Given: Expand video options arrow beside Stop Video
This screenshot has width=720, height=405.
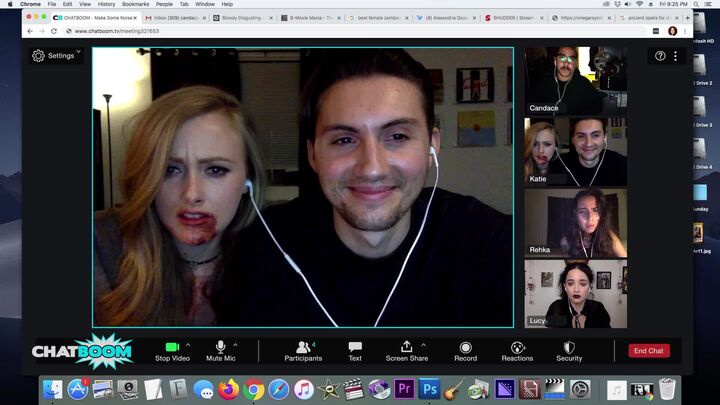Looking at the screenshot, I should coord(188,344).
